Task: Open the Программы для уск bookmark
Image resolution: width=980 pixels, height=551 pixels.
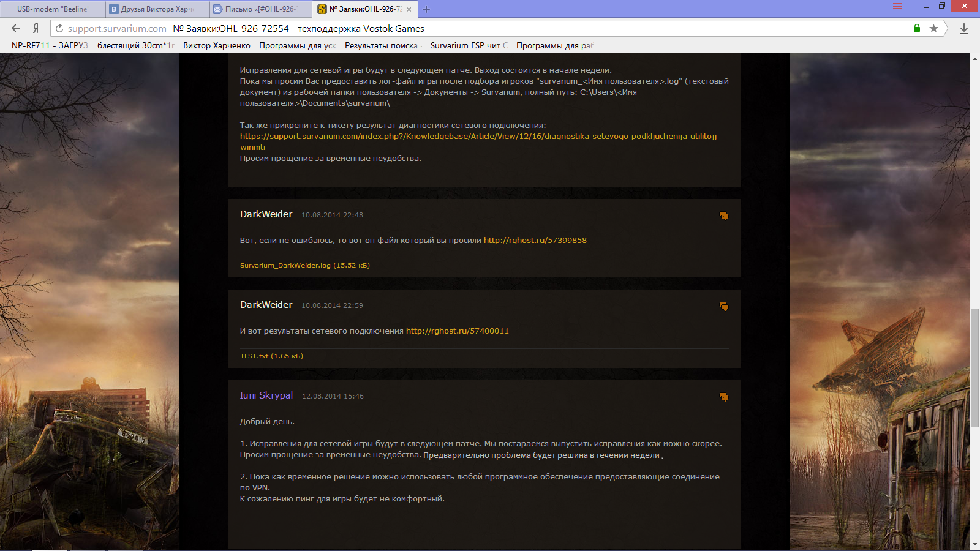Action: 298,45
